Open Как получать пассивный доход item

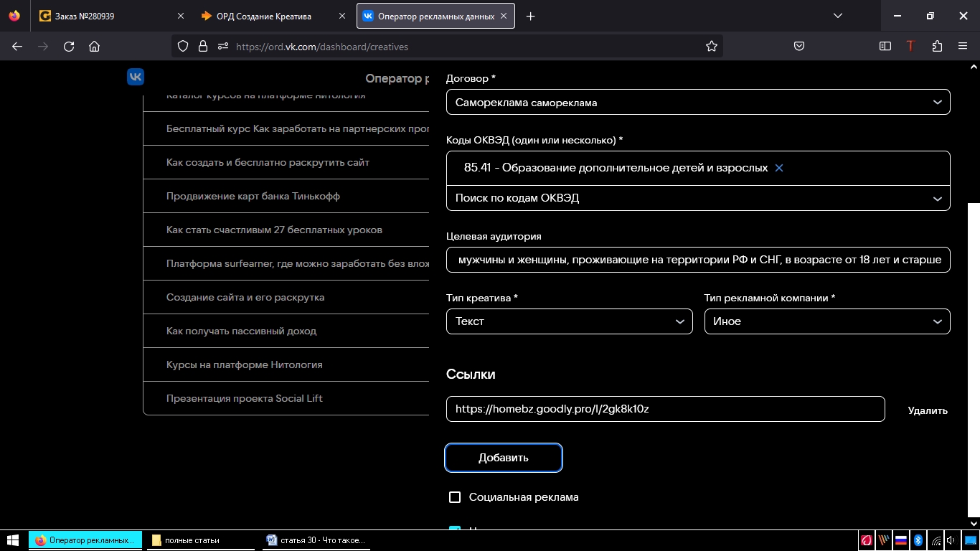[x=286, y=331]
